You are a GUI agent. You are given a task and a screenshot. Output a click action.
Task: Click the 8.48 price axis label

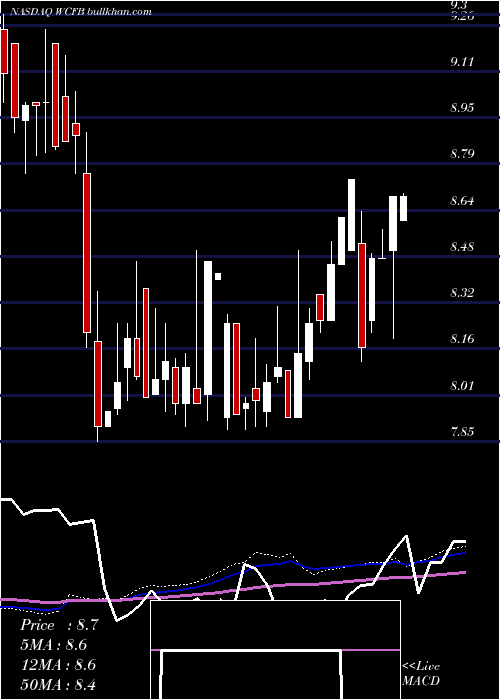coord(462,246)
